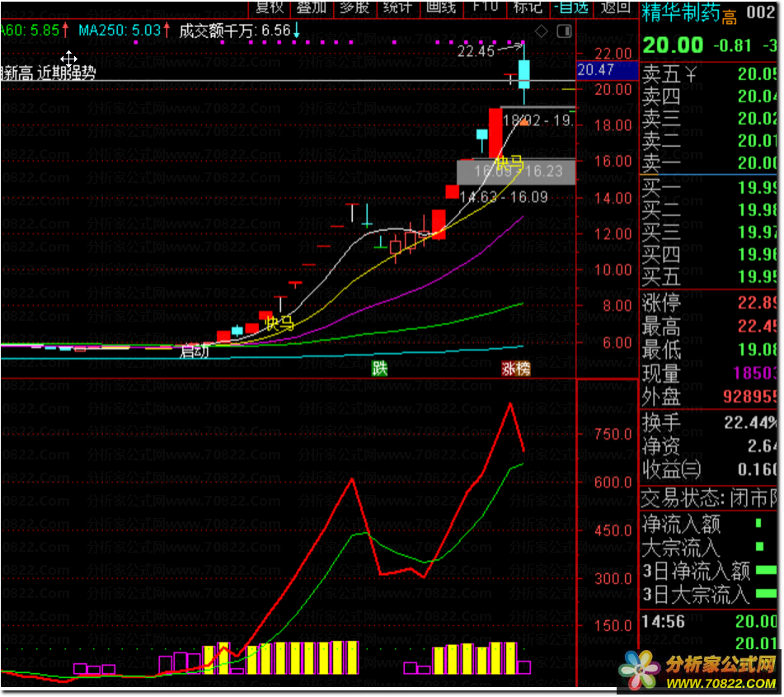
Task: Click the green 跌 marker under the chart
Action: pyautogui.click(x=379, y=369)
